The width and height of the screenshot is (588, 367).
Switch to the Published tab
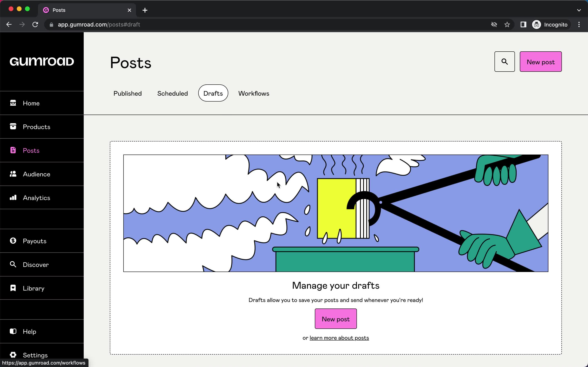[127, 93]
